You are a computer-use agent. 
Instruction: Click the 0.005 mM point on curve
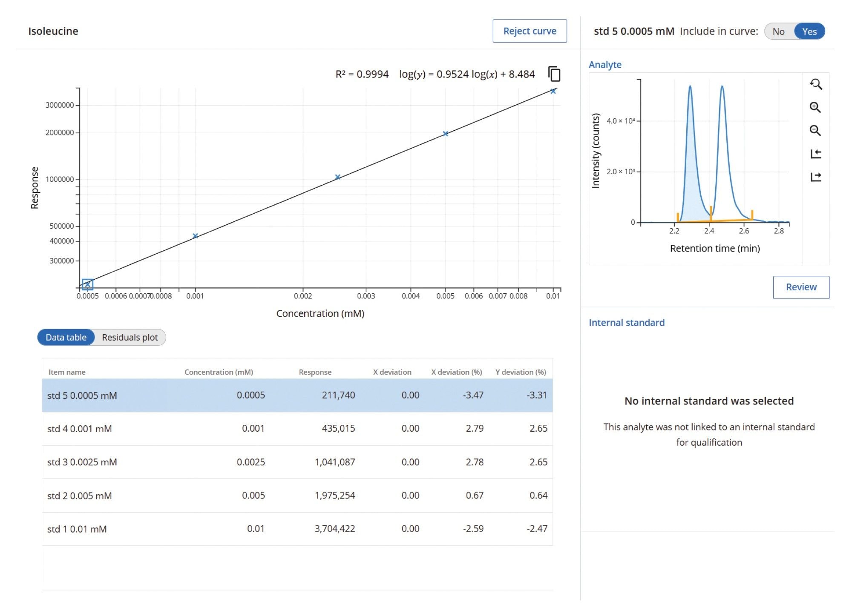click(x=445, y=134)
